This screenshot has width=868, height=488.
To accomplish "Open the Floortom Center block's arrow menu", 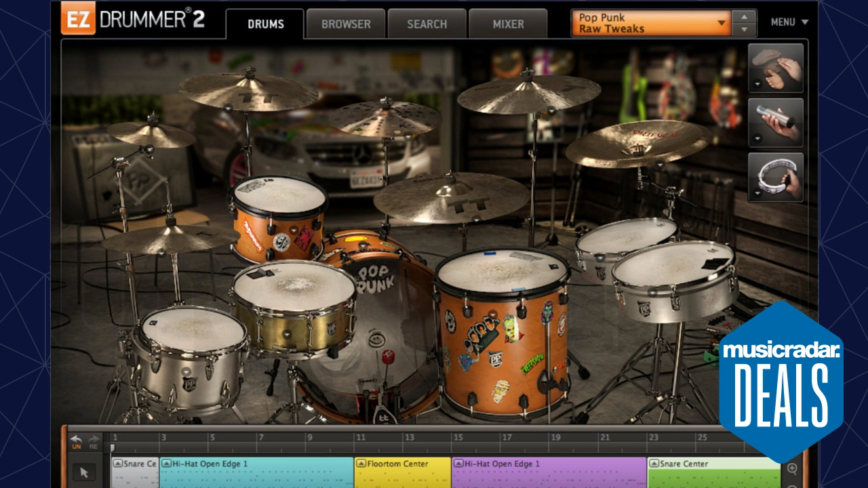I will tap(361, 464).
